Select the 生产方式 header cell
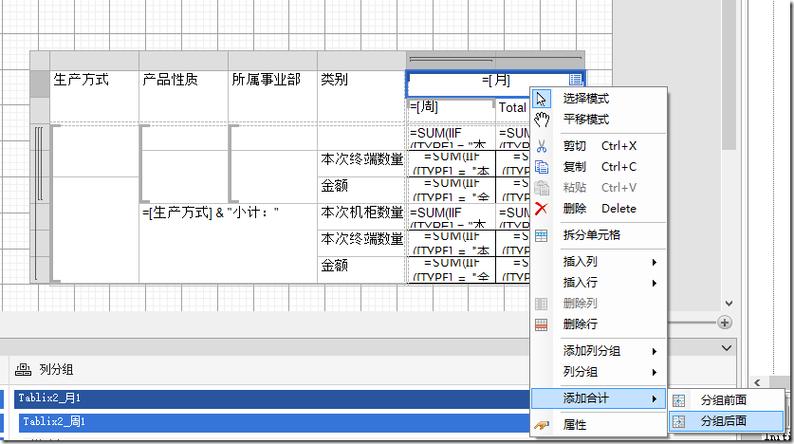This screenshot has height=444, width=794. [x=94, y=96]
